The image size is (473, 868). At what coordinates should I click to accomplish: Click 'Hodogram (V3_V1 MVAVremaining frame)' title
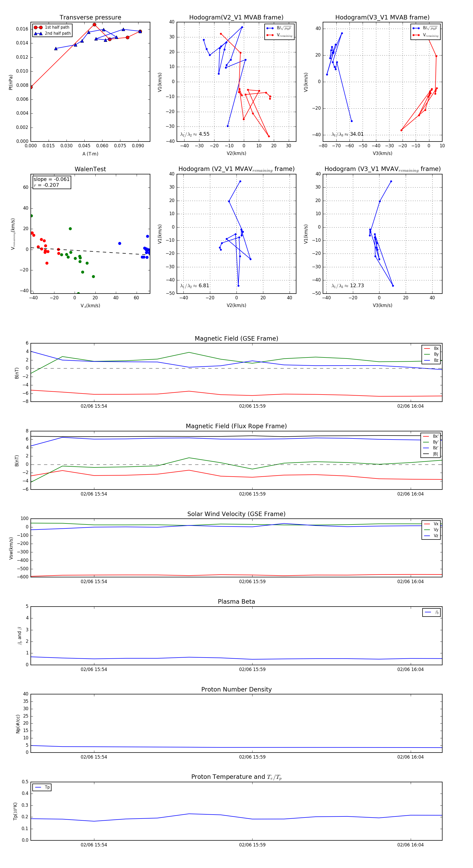pyautogui.click(x=382, y=169)
